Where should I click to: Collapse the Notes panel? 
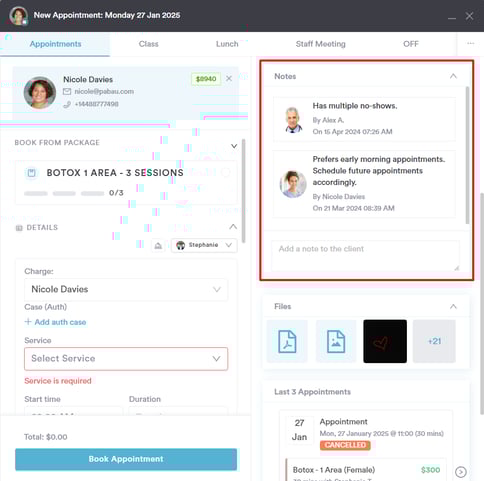[453, 76]
